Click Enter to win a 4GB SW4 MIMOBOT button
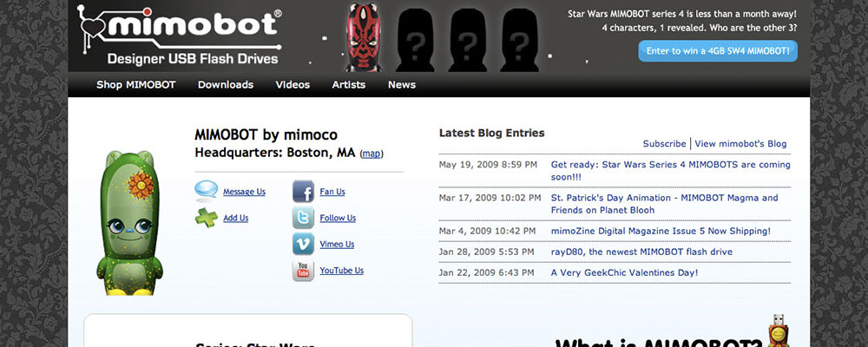 pos(718,50)
